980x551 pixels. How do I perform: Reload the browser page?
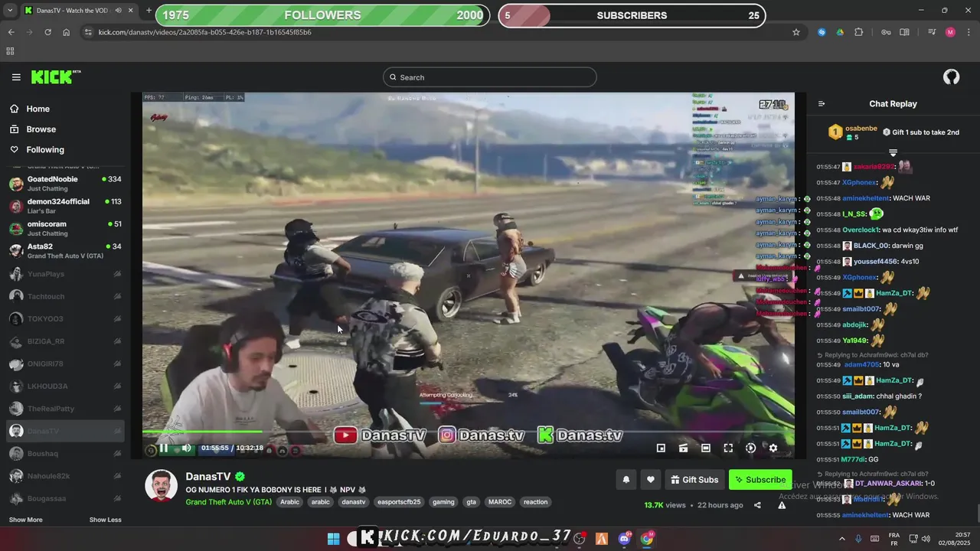pos(47,32)
